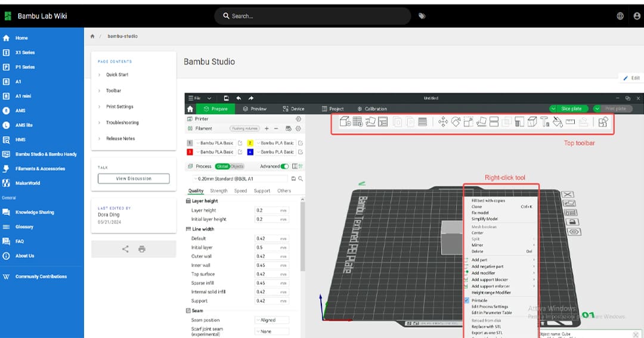Click yellow filament 2 color swatch

[250, 143]
